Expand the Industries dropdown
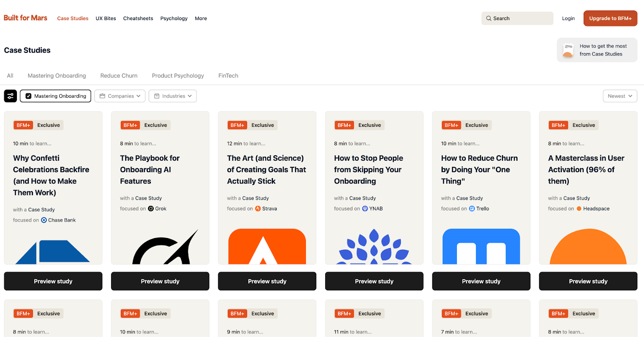Screen dimensions: 644x337 coord(173,96)
